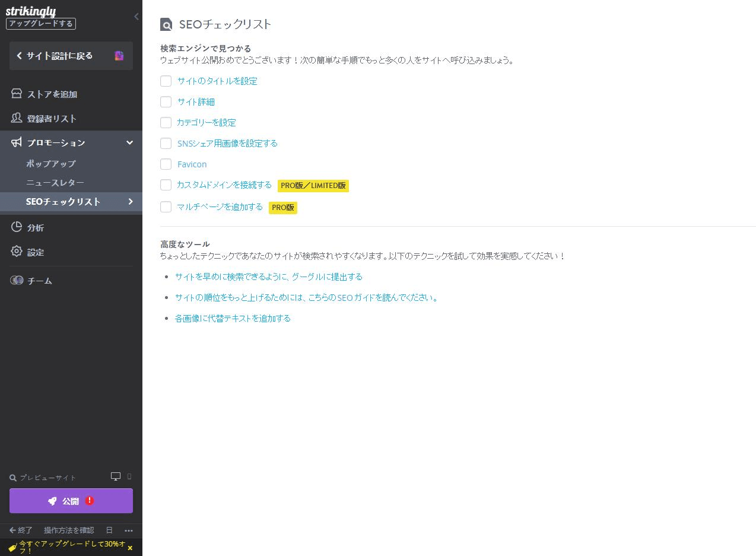The height and width of the screenshot is (556, 756).
Task: Select SEOチェックリスト in the sidebar menu
Action: coord(63,201)
